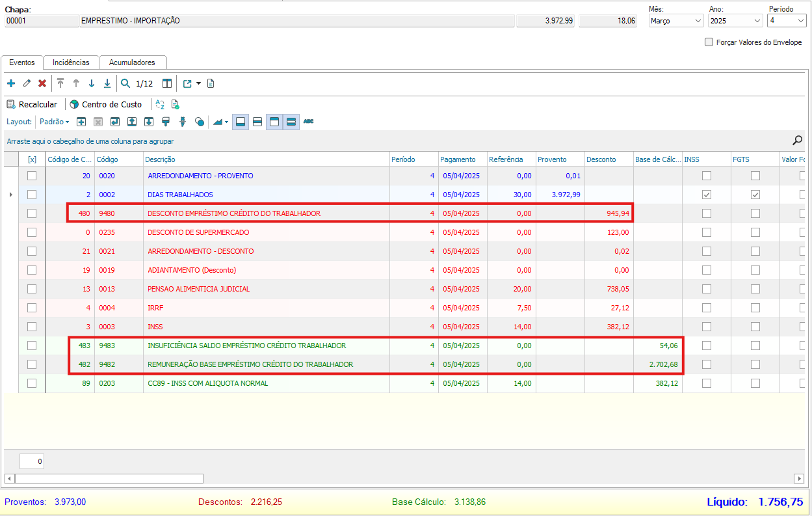
Task: Expand the Layout Padrão dropdown
Action: (55, 122)
